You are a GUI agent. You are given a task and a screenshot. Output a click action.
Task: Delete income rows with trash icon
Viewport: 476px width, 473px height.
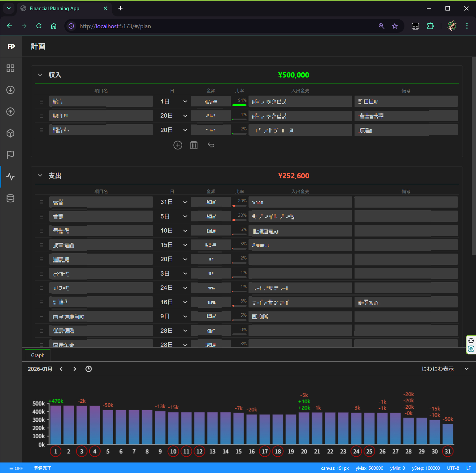point(194,145)
